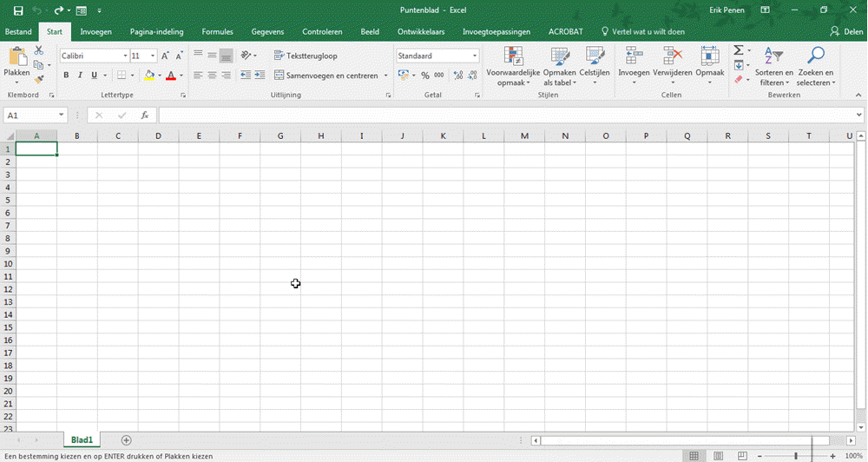Image resolution: width=868 pixels, height=462 pixels.
Task: Open Opmaken als tabel gallery
Action: click(560, 67)
